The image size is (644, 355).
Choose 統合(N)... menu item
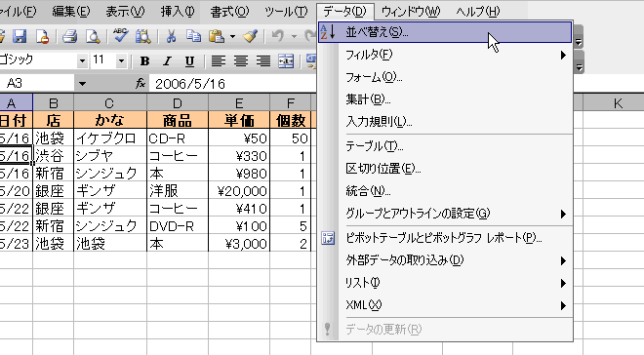445,191
